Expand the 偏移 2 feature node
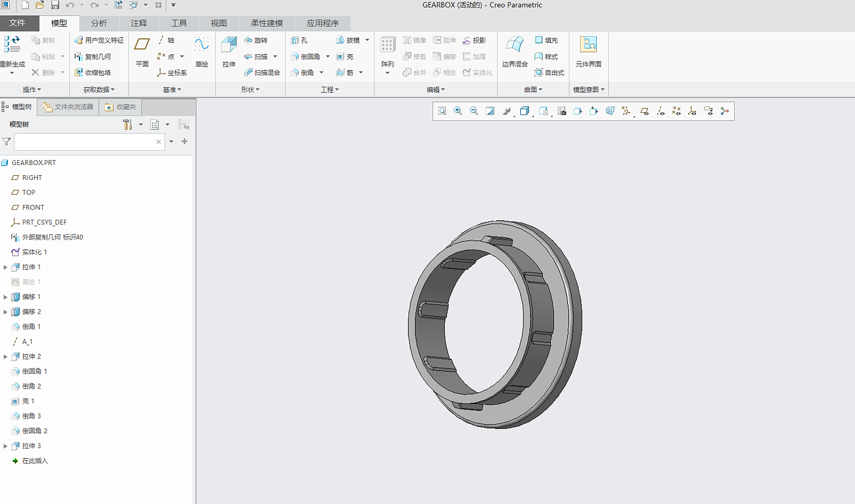This screenshot has height=504, width=855. (6, 312)
